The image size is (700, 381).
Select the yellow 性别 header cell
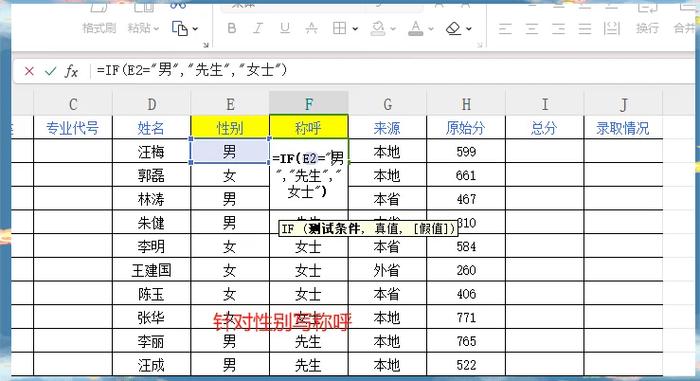click(x=230, y=128)
